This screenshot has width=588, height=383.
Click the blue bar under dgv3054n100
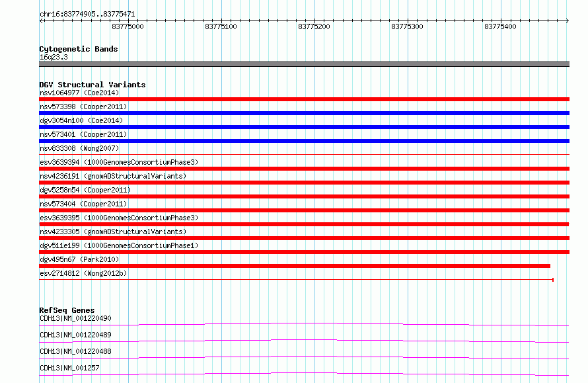304,127
